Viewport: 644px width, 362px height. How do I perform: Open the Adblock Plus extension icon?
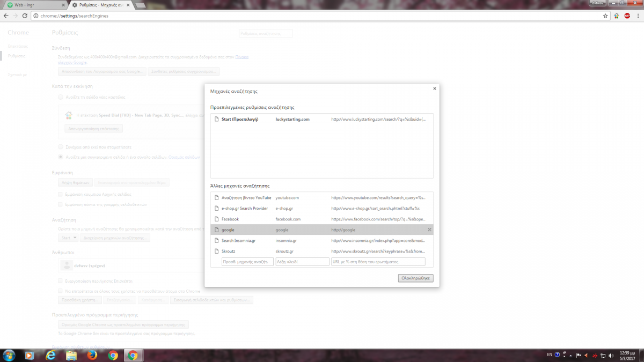(627, 16)
